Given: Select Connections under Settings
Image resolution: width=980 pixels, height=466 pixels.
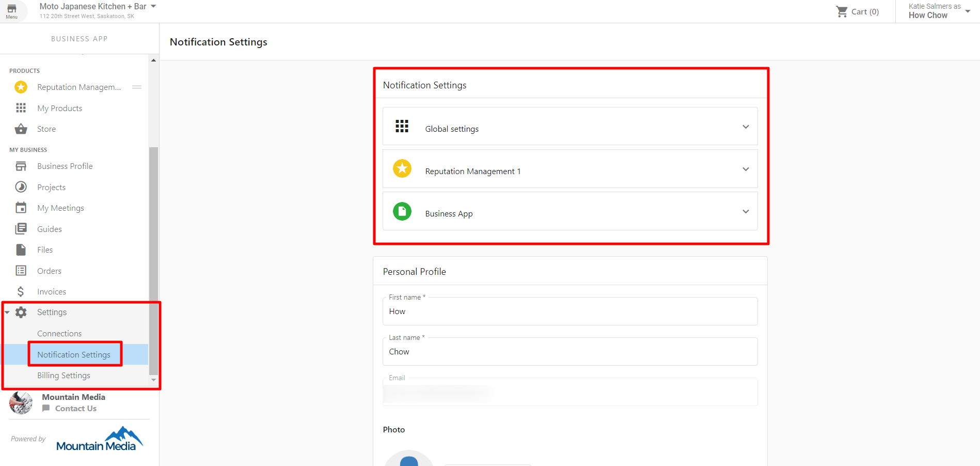Looking at the screenshot, I should tap(59, 333).
